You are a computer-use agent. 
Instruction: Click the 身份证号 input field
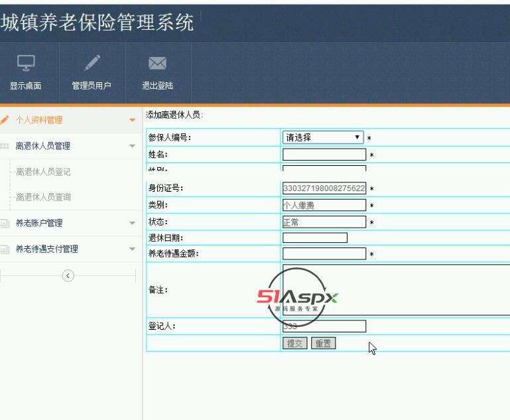coord(324,188)
